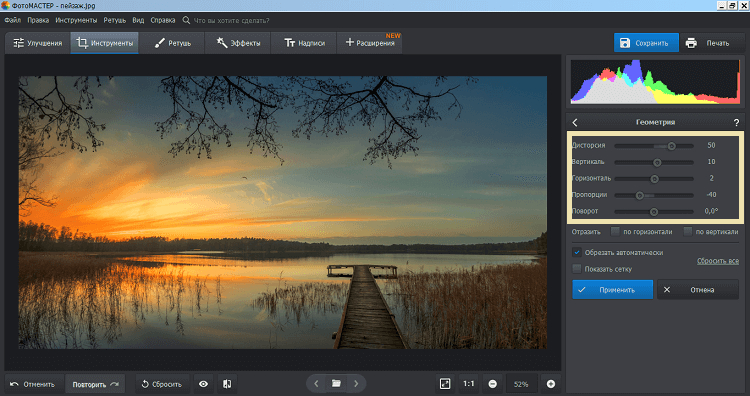This screenshot has height=396, width=750.
Task: Enable flip по горизонтали checkbox
Action: [615, 231]
